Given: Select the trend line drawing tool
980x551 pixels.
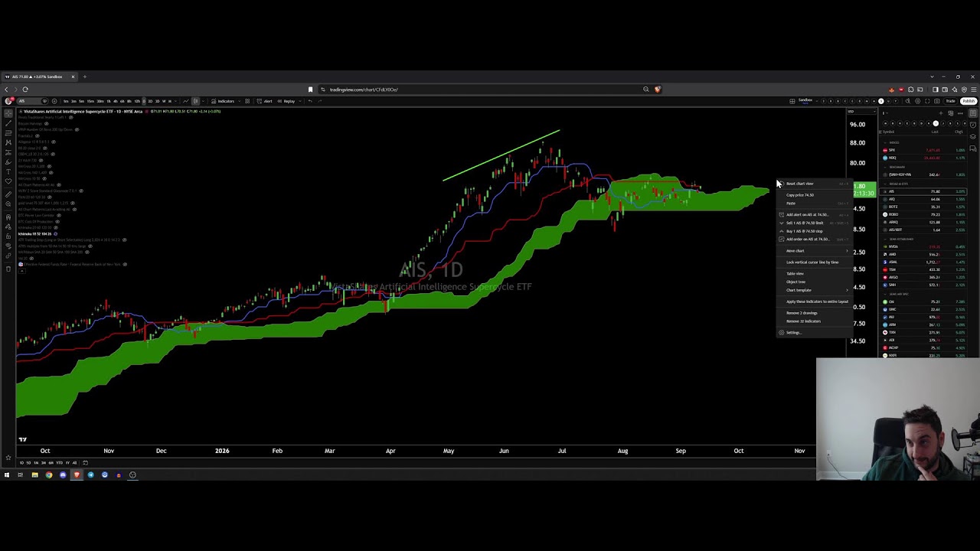Looking at the screenshot, I should pyautogui.click(x=8, y=122).
